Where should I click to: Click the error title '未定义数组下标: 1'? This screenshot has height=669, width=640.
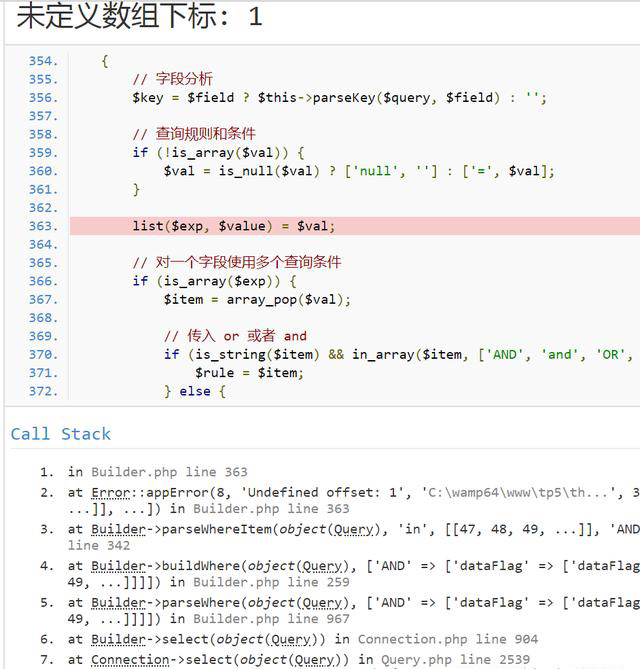tap(139, 16)
